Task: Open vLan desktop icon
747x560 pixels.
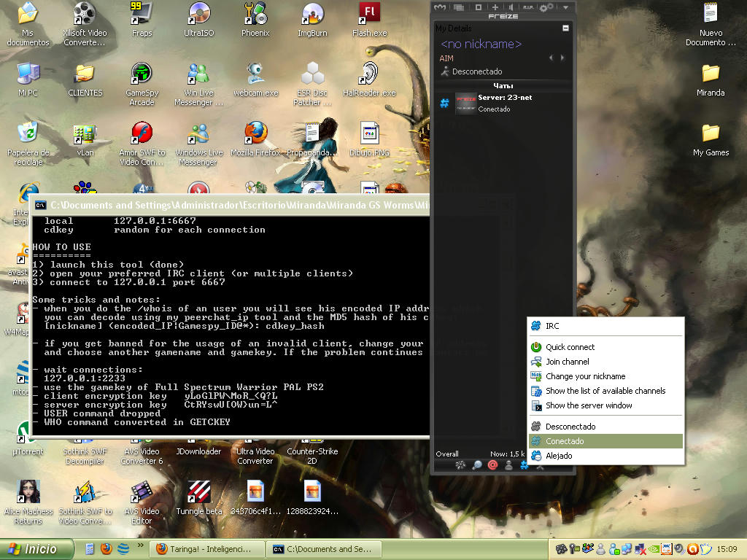Action: [x=85, y=139]
